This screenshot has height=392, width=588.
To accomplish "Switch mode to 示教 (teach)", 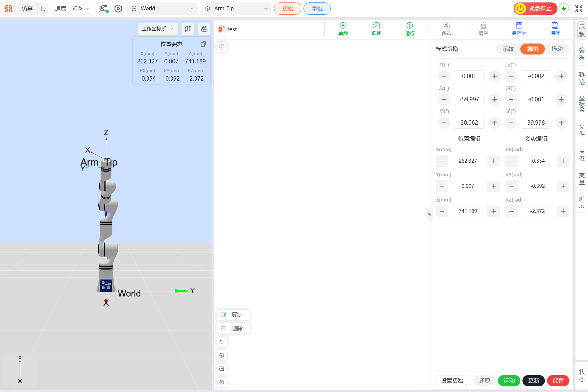I will [508, 49].
